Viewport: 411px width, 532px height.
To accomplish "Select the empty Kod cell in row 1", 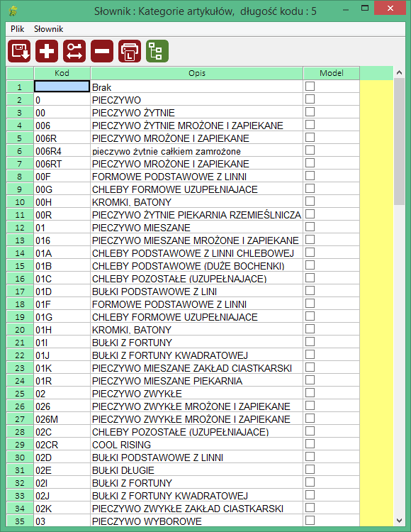I will (62, 87).
